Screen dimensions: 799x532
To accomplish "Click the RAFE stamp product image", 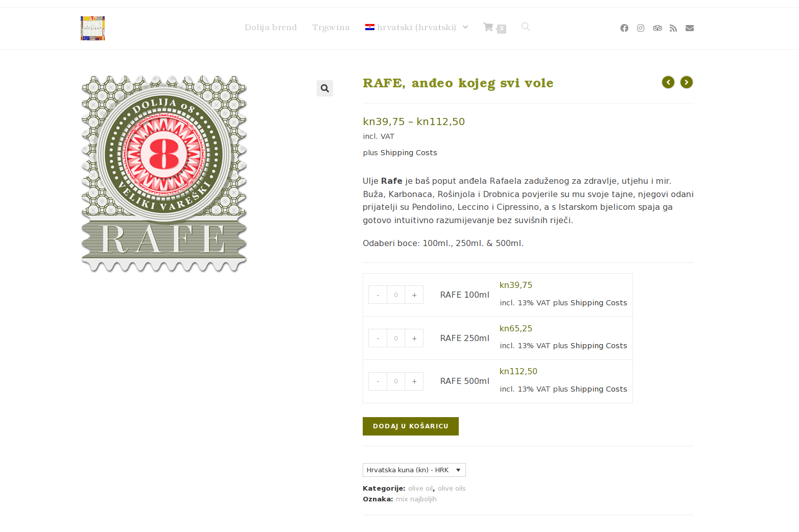I will [164, 174].
